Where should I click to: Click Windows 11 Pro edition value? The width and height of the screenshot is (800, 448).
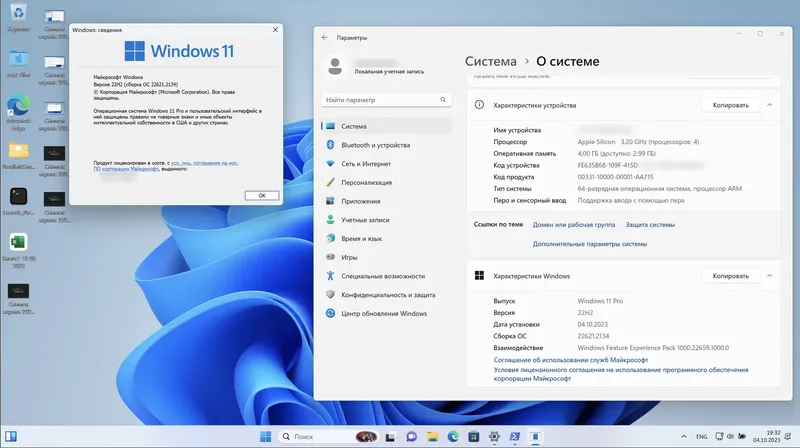coord(600,301)
